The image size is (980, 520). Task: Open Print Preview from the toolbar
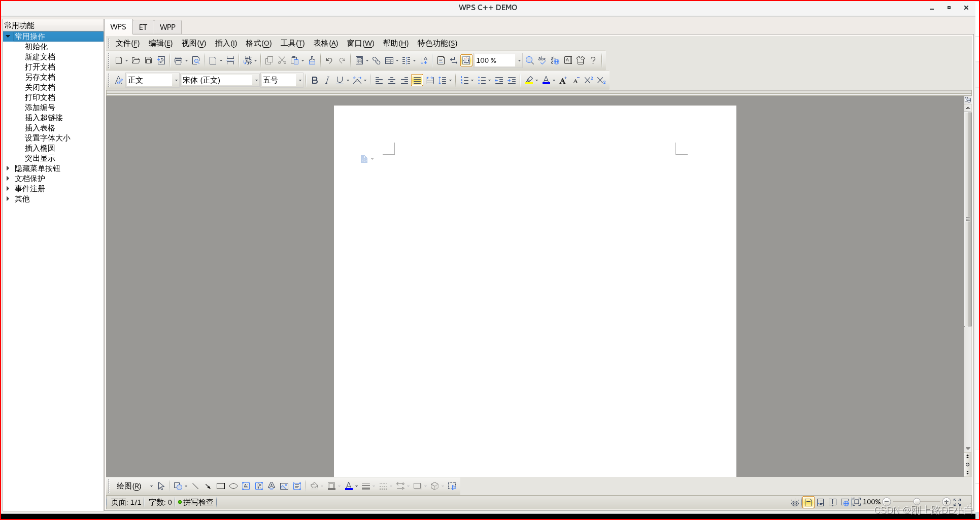click(x=196, y=60)
